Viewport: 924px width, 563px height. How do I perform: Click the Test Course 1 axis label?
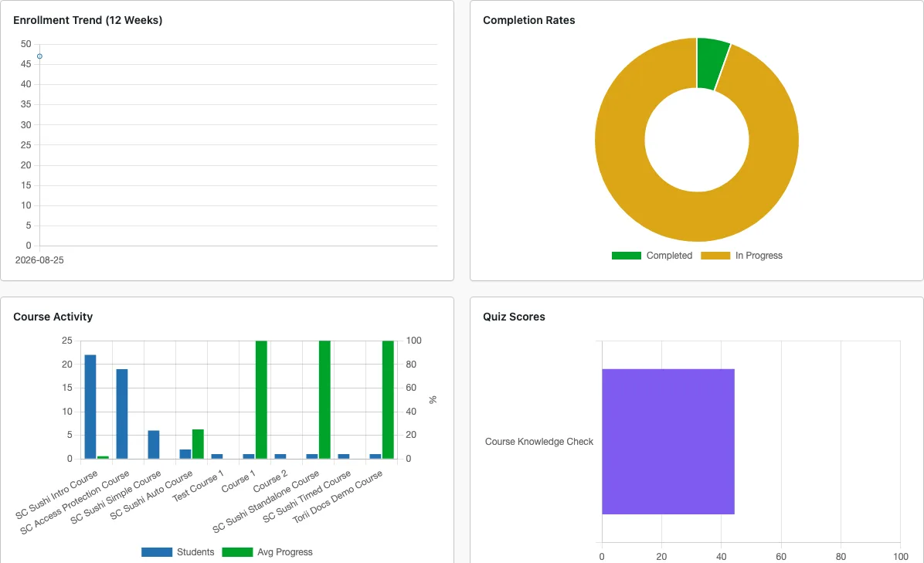(x=198, y=486)
